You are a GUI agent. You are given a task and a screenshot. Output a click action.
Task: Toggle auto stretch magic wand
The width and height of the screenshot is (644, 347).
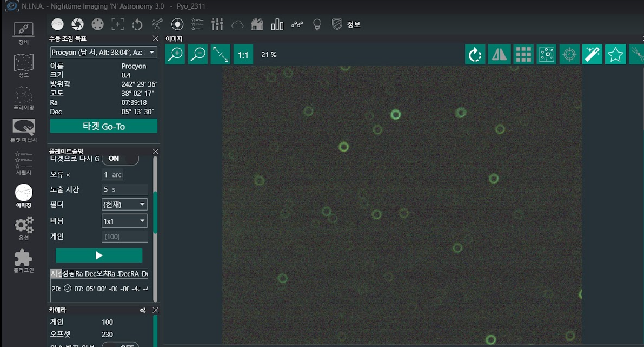[x=592, y=54]
